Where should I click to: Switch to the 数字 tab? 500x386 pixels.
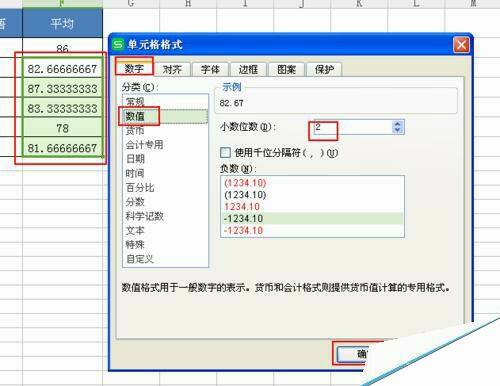(x=134, y=69)
